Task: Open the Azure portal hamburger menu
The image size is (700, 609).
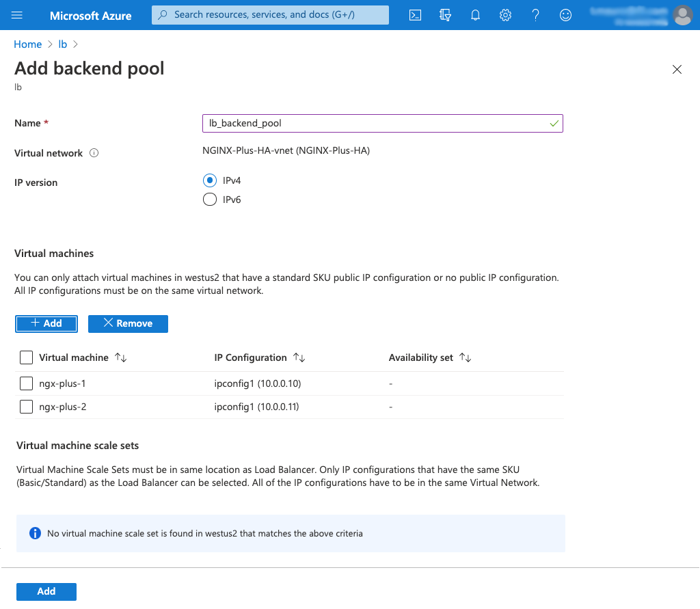Action: tap(18, 15)
